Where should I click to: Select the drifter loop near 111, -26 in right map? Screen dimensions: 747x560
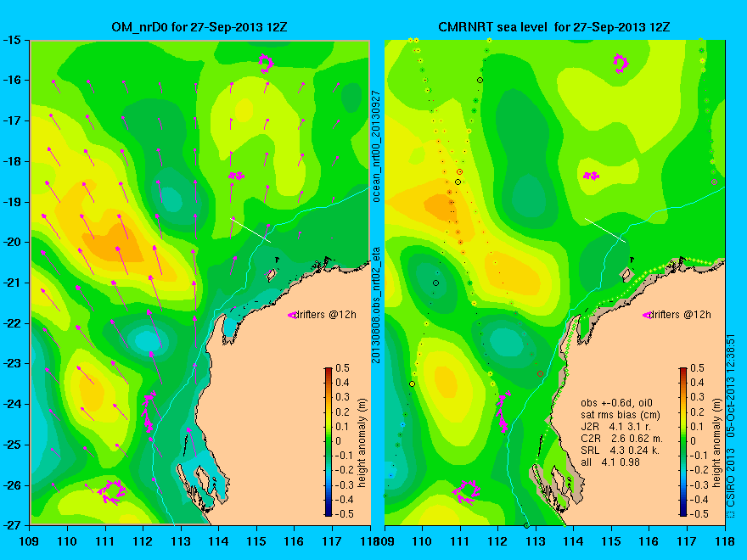pyautogui.click(x=466, y=492)
